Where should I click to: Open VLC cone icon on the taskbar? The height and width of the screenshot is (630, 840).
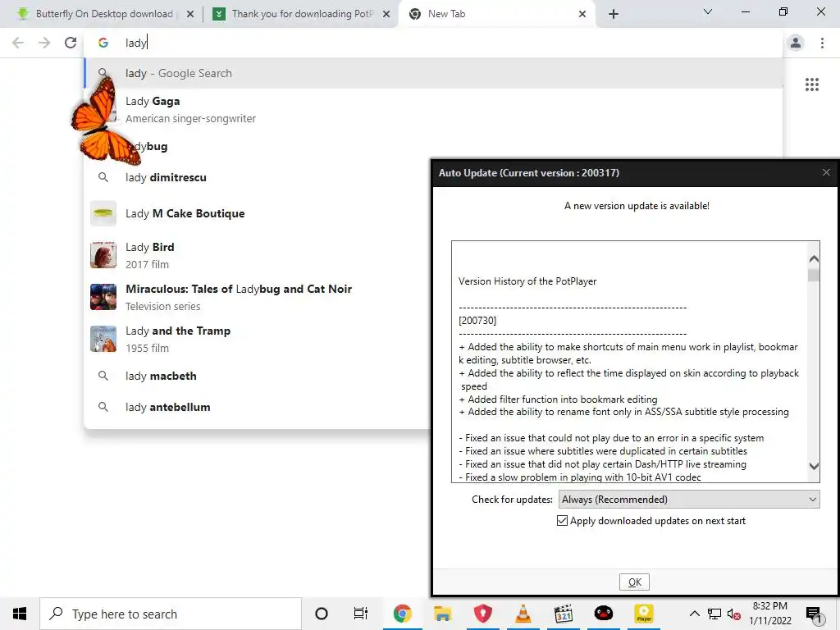tap(523, 614)
